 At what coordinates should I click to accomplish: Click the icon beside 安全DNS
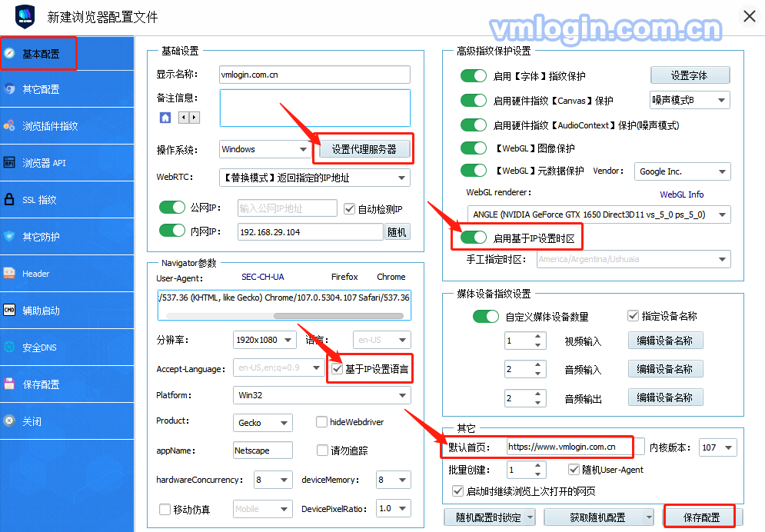click(9, 347)
